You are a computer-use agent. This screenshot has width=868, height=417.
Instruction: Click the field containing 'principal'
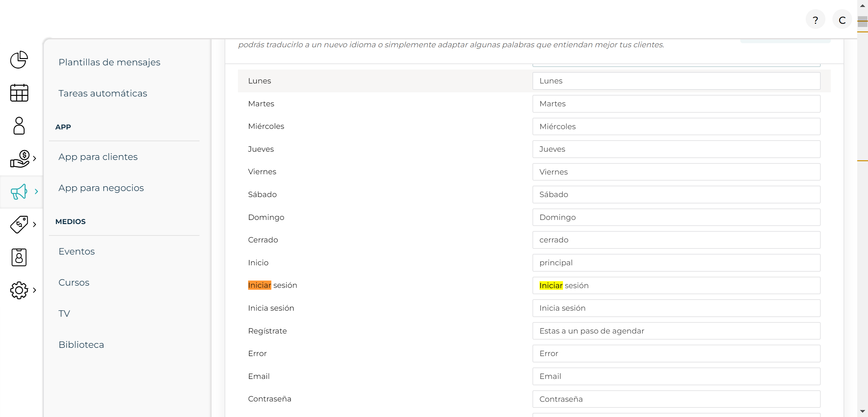pyautogui.click(x=676, y=263)
